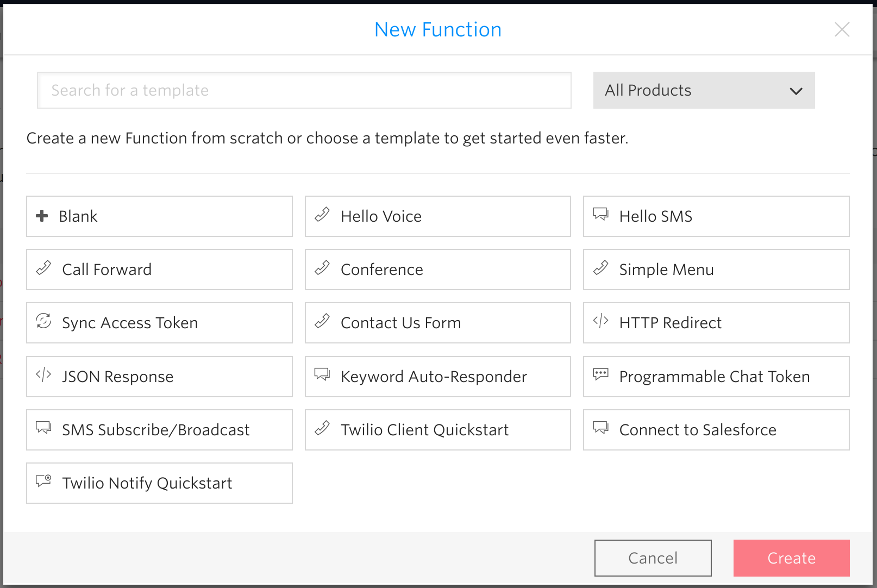Open the All Products dropdown
The image size is (877, 588).
pyautogui.click(x=703, y=90)
